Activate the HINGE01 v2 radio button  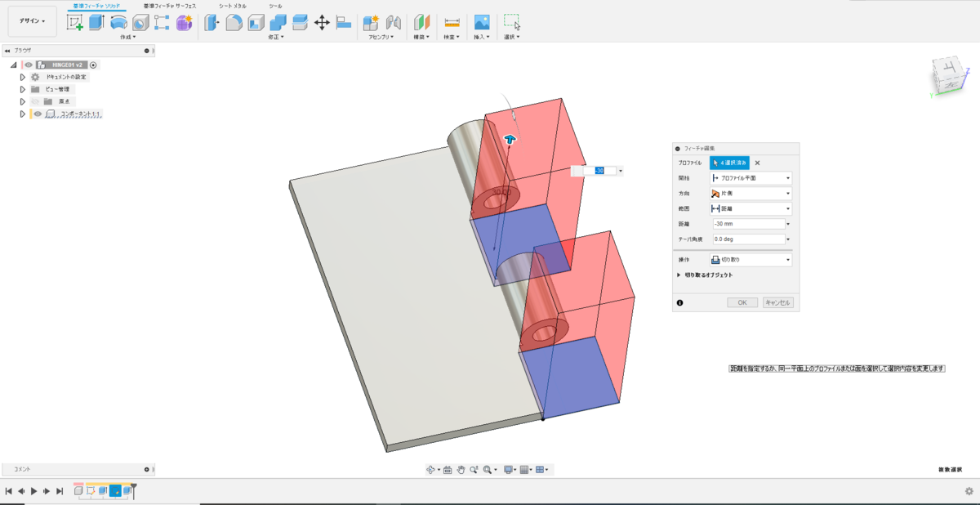click(93, 65)
